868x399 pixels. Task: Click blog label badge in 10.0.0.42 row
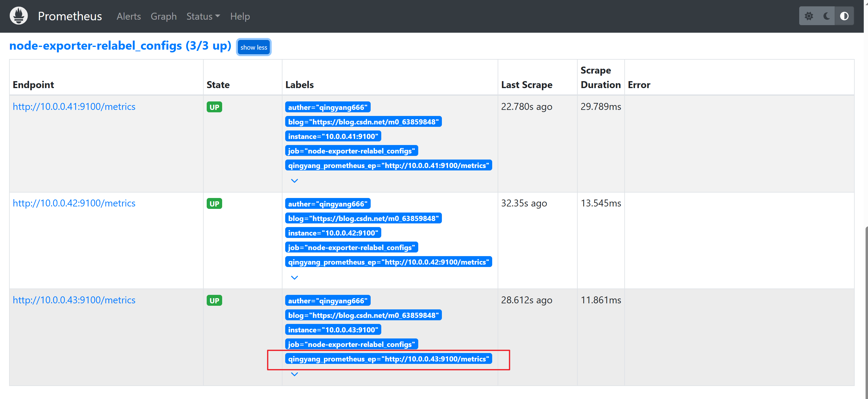point(363,218)
